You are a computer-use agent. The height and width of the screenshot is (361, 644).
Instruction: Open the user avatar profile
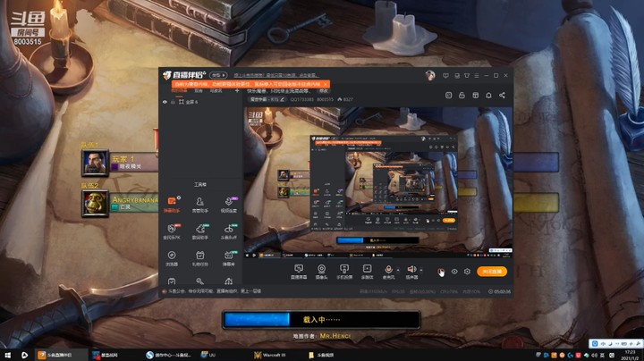430,75
